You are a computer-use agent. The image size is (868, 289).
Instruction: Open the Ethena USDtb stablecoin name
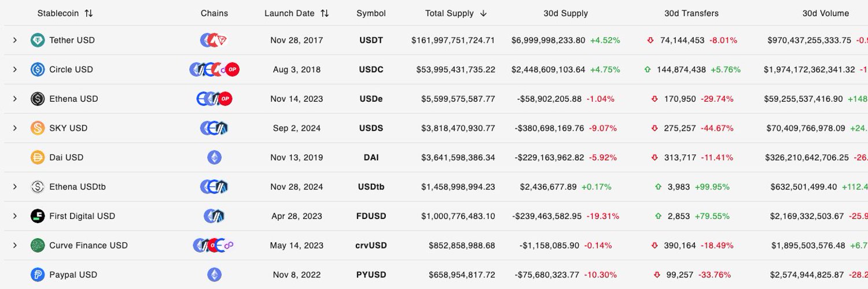point(78,187)
